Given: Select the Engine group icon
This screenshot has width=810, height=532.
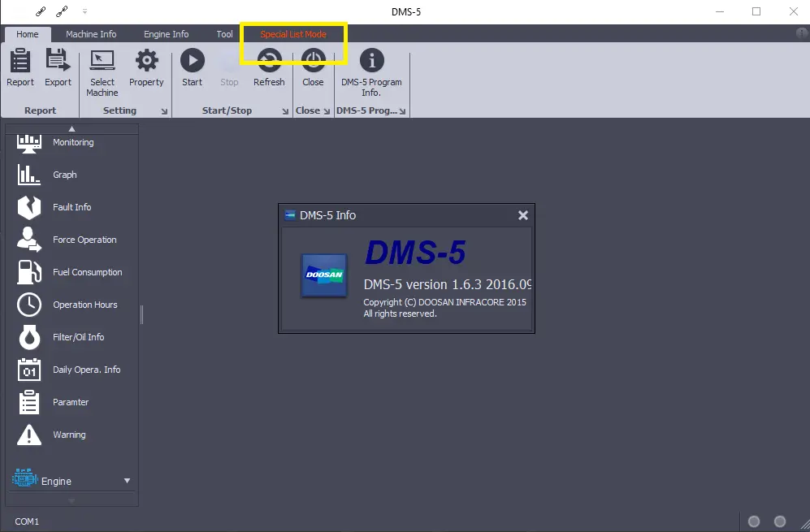Looking at the screenshot, I should 25,478.
